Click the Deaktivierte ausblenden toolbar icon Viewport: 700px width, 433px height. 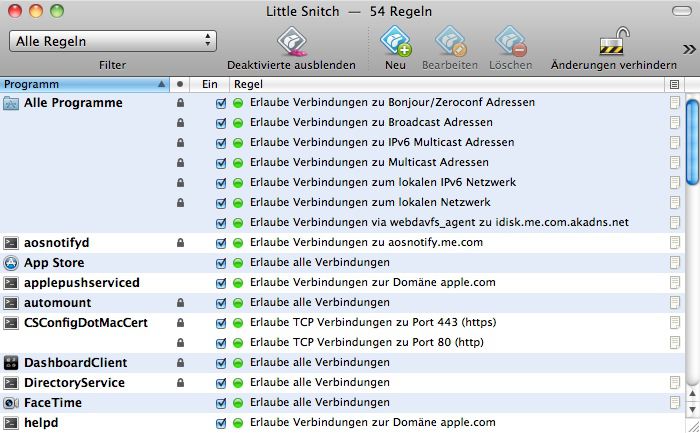coord(292,41)
